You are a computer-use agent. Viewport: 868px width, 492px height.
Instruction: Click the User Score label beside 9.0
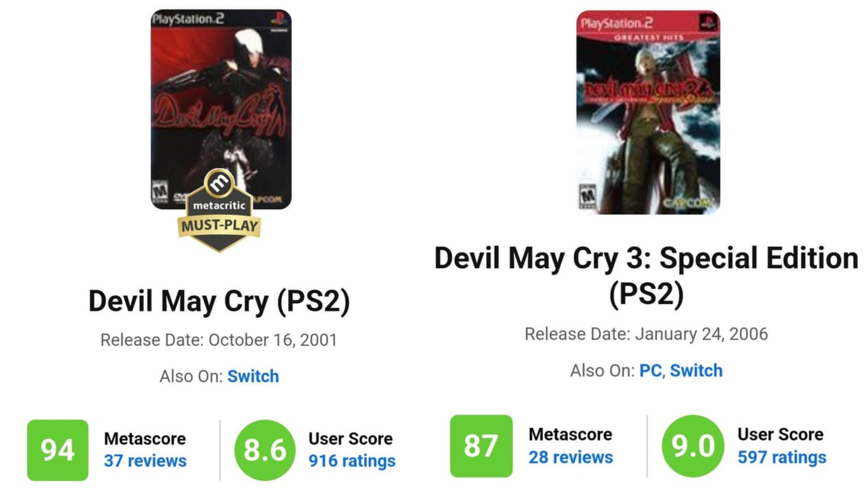coord(781,434)
